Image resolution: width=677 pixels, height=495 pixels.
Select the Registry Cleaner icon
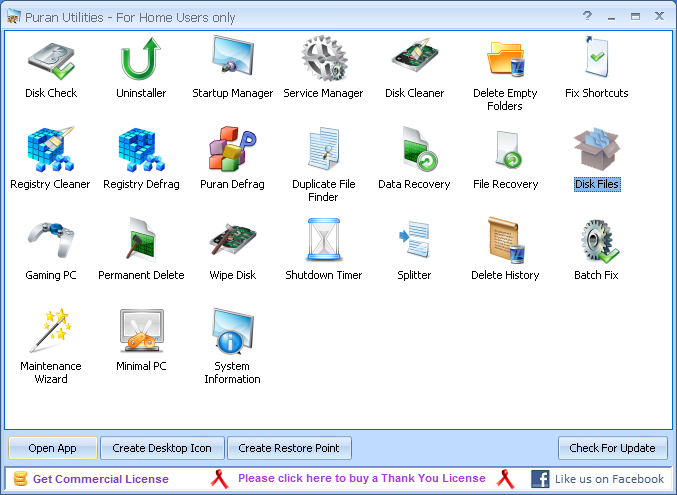click(51, 149)
